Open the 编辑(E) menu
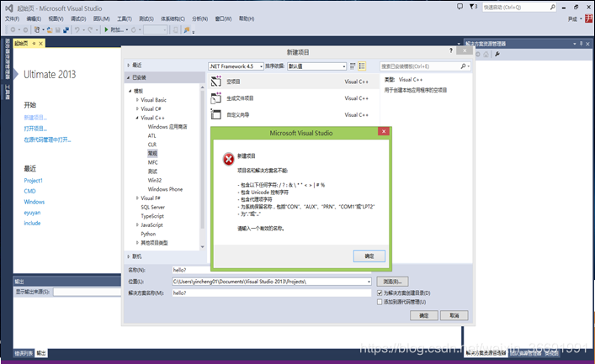The width and height of the screenshot is (595, 364). tap(34, 18)
